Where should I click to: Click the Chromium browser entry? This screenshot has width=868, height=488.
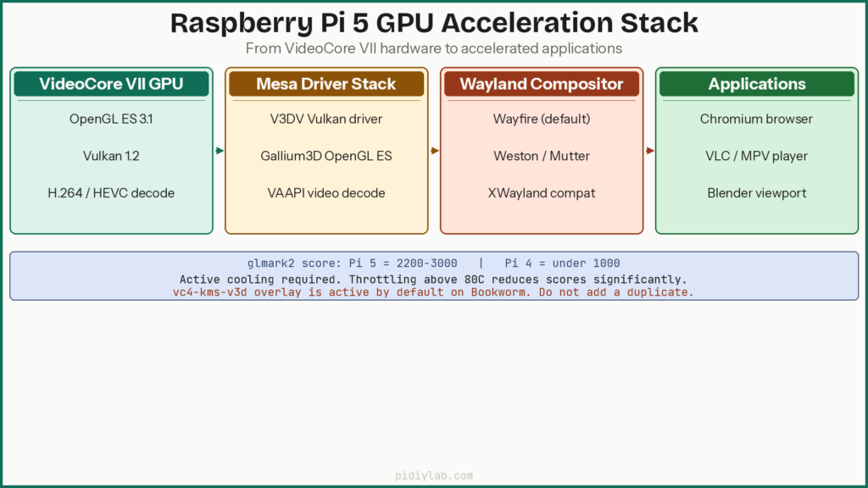[756, 119]
